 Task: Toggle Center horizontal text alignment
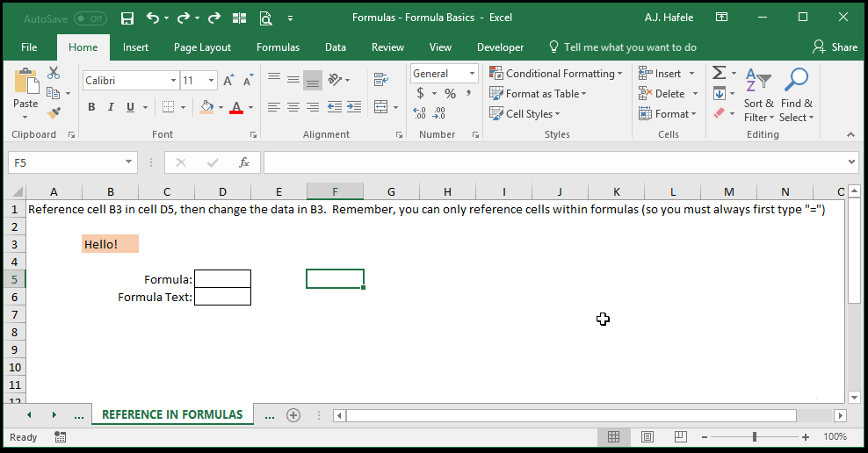point(293,107)
